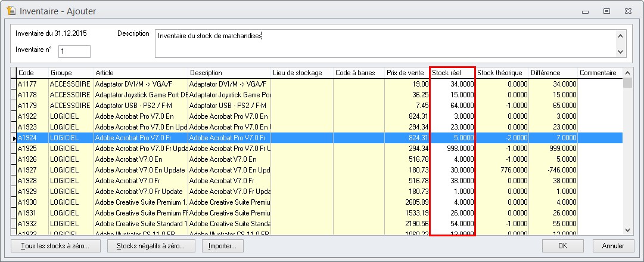The height and width of the screenshot is (262, 644).
Task: Edit Stock réel value 64.0000
Action: [452, 105]
